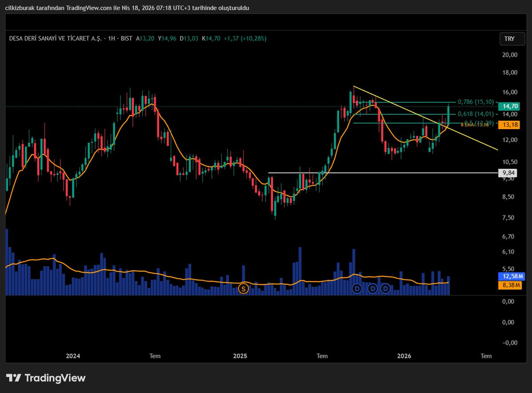Click the 10,50 price axis label

(x=510, y=162)
